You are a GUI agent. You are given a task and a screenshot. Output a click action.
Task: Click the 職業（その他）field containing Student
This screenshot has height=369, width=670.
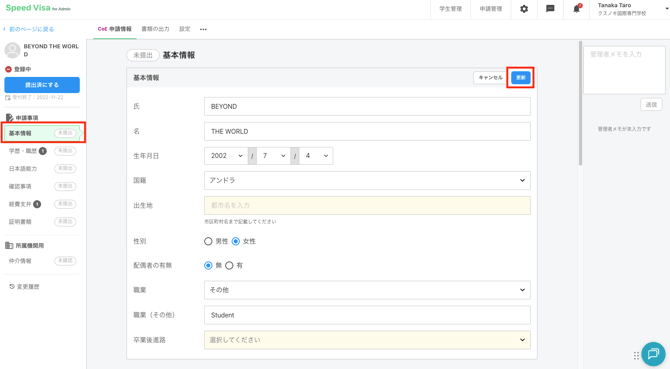tap(367, 315)
